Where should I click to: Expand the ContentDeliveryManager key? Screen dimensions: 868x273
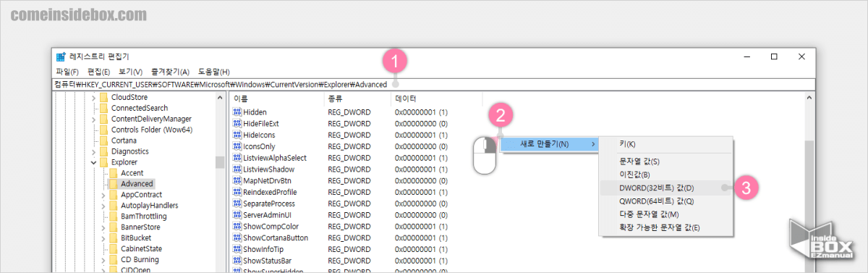tap(93, 119)
